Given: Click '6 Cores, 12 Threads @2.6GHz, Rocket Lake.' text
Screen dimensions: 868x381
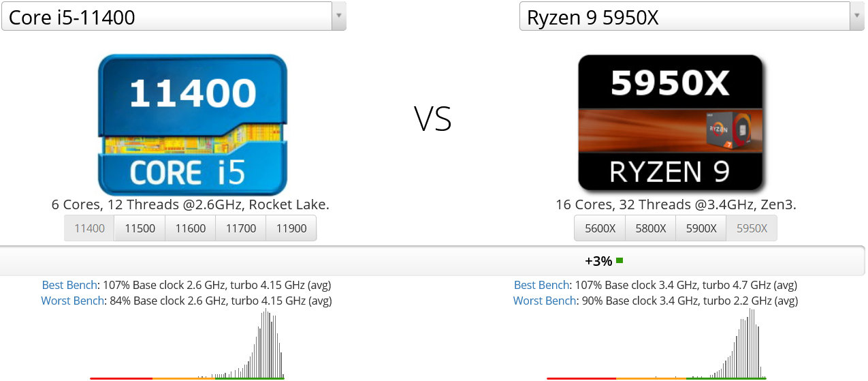Looking at the screenshot, I should coord(191,204).
